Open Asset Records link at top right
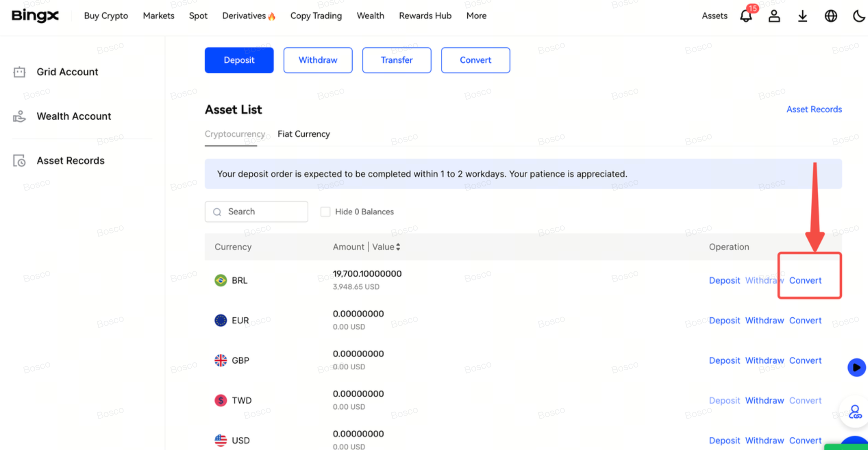The height and width of the screenshot is (450, 868). pyautogui.click(x=814, y=109)
